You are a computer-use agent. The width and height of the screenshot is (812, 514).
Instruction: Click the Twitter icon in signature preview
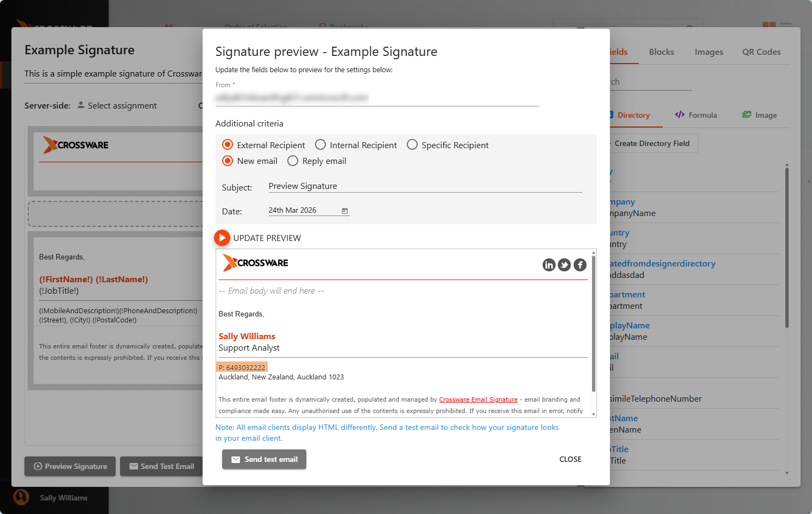(564, 265)
